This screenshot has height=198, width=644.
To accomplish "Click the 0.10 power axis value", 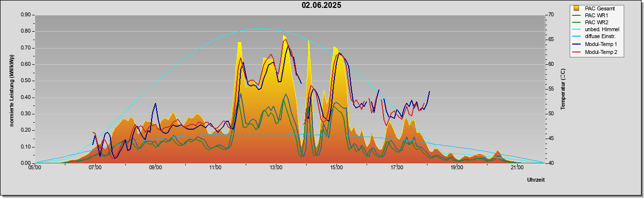I will coord(26,147).
